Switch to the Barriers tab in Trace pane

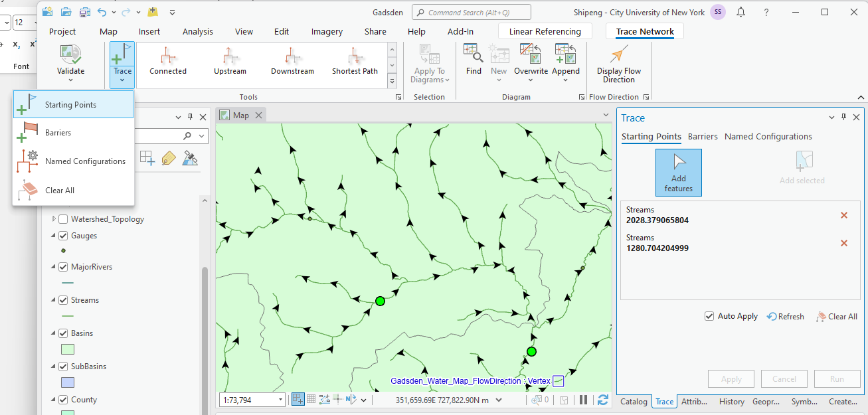click(703, 136)
